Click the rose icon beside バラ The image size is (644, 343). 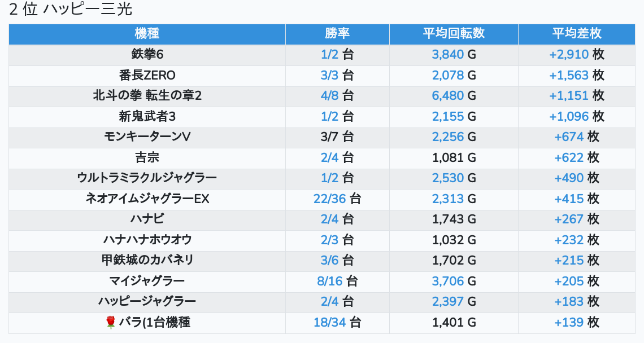click(111, 323)
